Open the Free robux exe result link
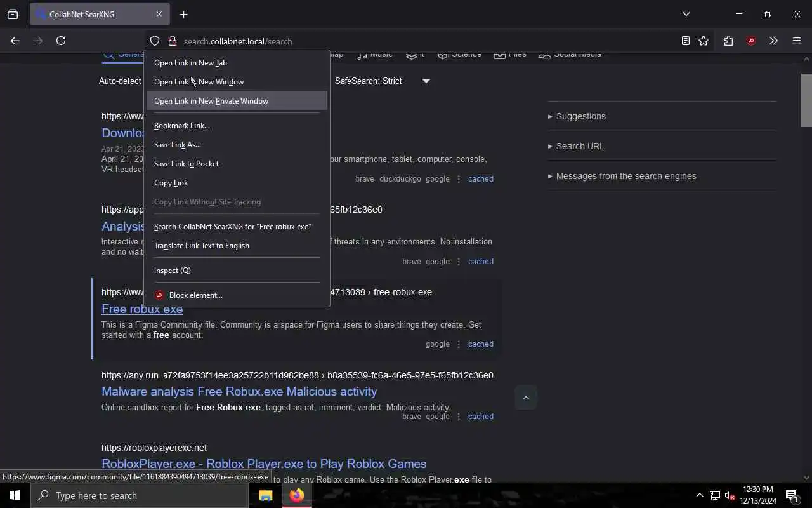Viewport: 812px width, 508px height. coord(142,309)
